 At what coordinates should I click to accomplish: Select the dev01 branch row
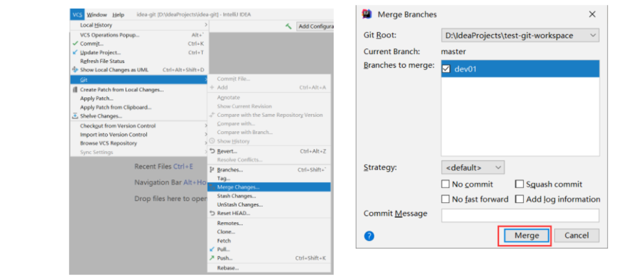[x=520, y=69]
